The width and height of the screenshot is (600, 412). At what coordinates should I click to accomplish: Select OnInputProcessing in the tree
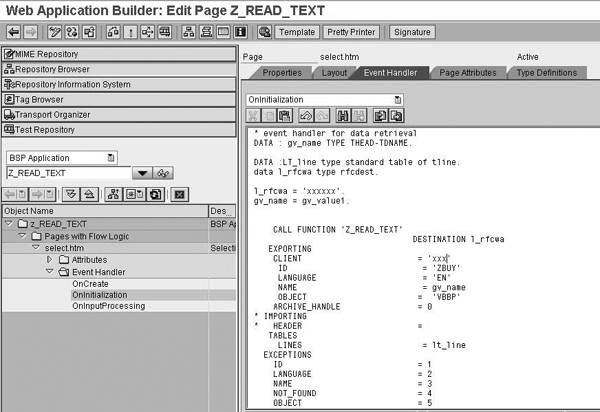pos(108,306)
